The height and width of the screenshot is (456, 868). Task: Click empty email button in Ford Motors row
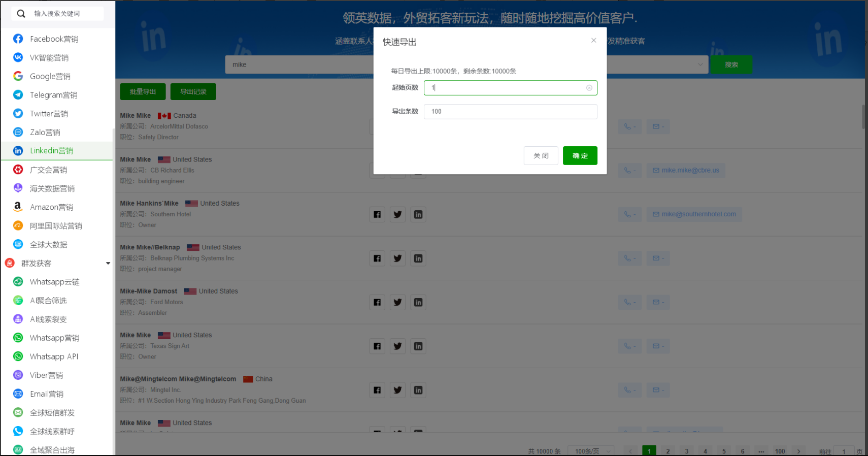tap(658, 302)
